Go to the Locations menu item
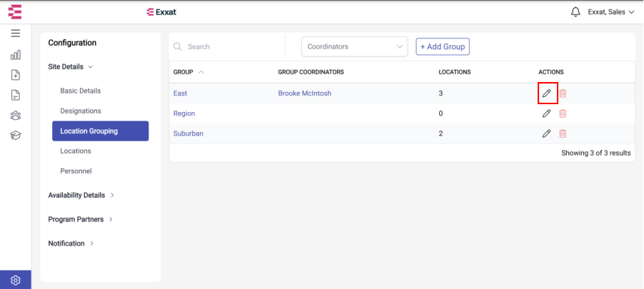This screenshot has width=644, height=289. [x=76, y=151]
